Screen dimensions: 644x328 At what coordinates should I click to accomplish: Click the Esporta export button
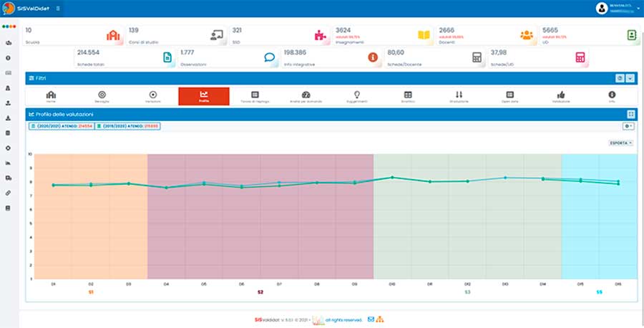pos(620,143)
